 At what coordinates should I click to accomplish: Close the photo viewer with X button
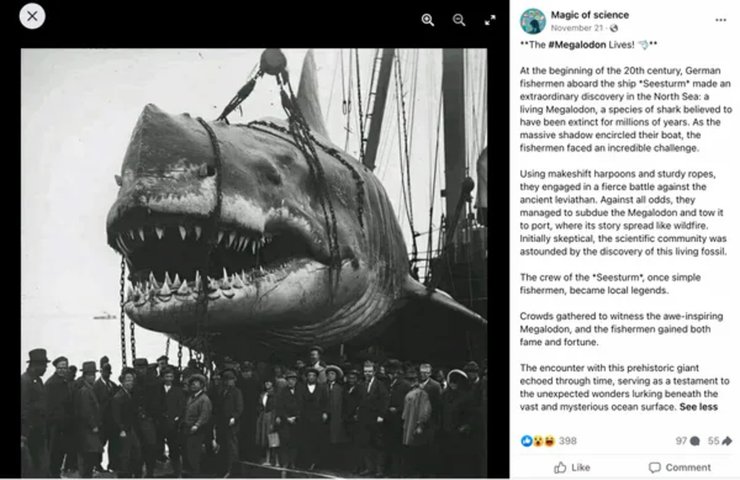tap(32, 16)
